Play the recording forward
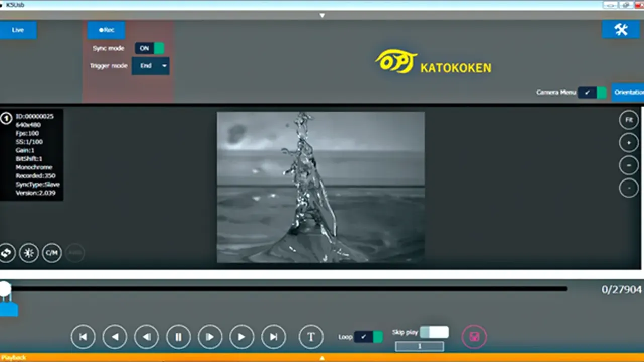The width and height of the screenshot is (644, 362). (x=242, y=337)
